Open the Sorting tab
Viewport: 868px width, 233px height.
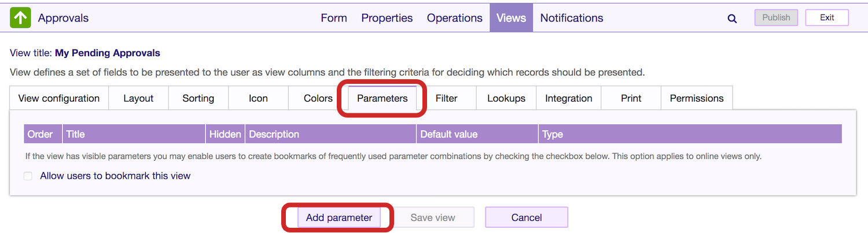coord(198,98)
